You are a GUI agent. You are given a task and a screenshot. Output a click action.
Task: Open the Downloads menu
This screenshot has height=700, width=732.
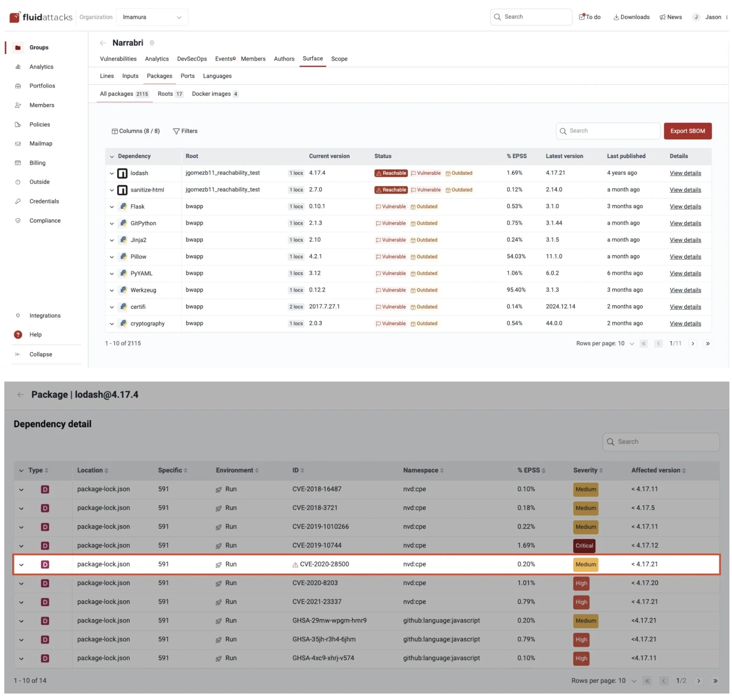631,17
